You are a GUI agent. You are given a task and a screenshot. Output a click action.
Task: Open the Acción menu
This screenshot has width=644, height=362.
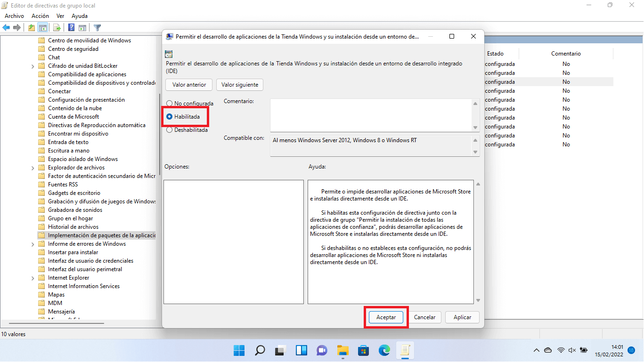[x=40, y=16]
